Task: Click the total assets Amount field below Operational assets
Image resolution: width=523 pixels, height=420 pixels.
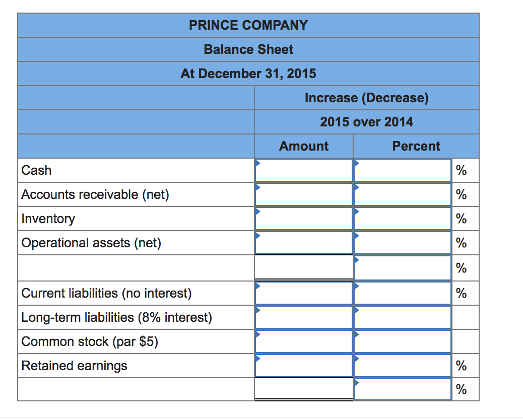Action: 304,267
